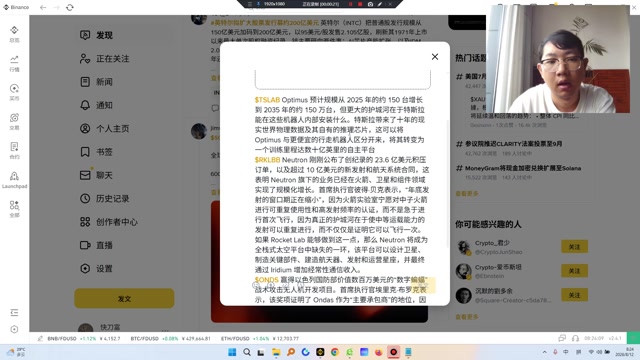Open 正在关注 Following feed

[x=124, y=59]
